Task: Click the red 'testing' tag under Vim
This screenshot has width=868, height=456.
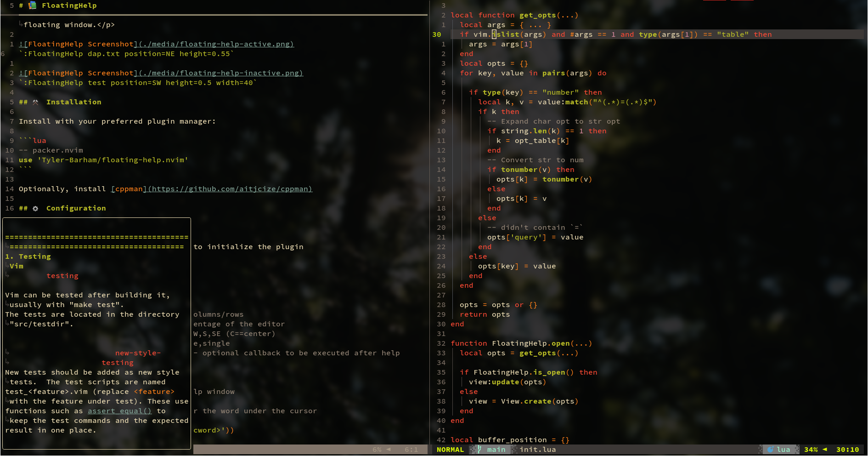Action: 62,276
